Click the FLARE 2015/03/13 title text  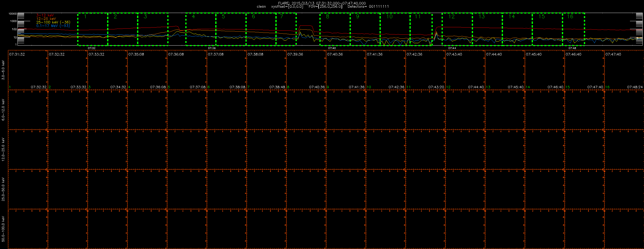[x=322, y=3]
